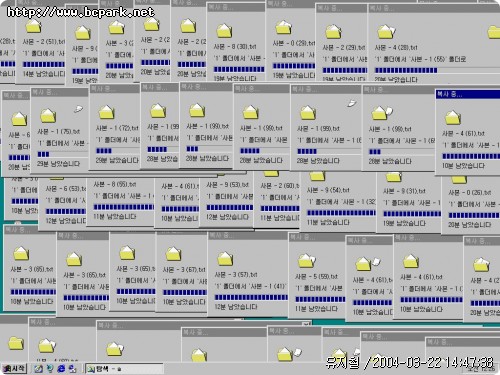Click the Show Desktop quick launch icon
Screen dimensions: 500x375
tap(39, 368)
